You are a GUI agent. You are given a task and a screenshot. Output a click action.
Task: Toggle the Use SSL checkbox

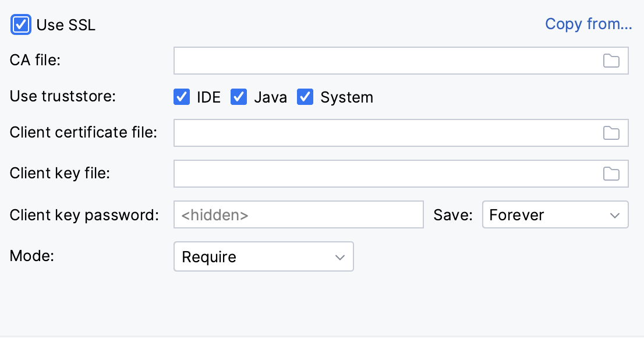[21, 25]
